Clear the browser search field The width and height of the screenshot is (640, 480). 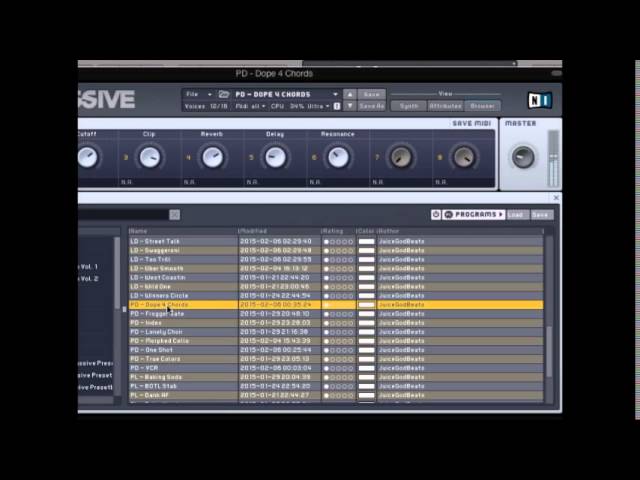pyautogui.click(x=174, y=215)
